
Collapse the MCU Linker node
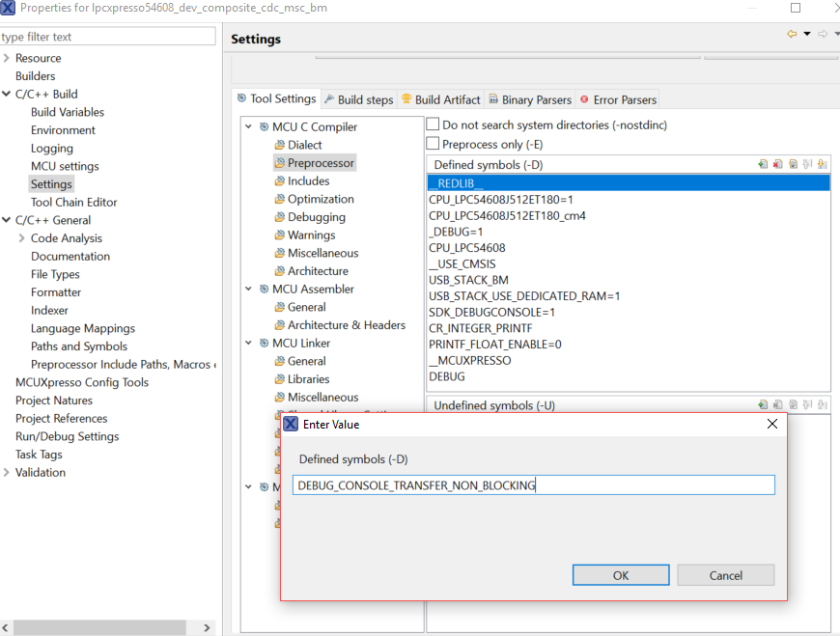(x=248, y=344)
